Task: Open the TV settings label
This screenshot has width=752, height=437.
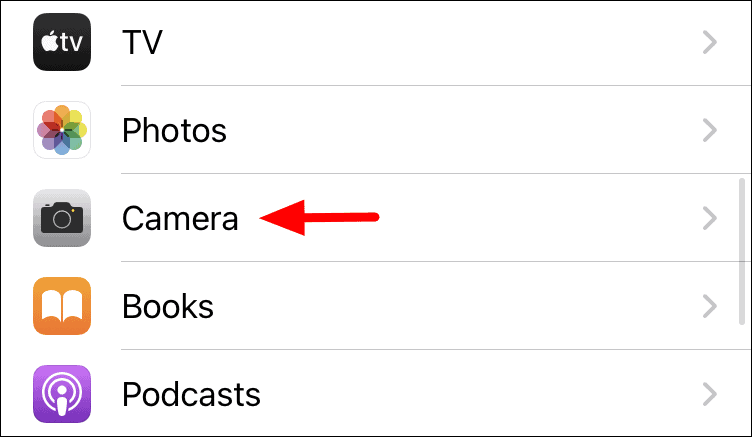Action: [x=142, y=42]
